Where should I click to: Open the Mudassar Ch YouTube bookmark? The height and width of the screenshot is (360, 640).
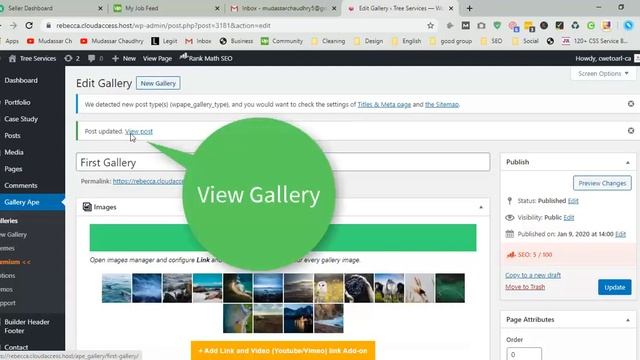(49, 41)
